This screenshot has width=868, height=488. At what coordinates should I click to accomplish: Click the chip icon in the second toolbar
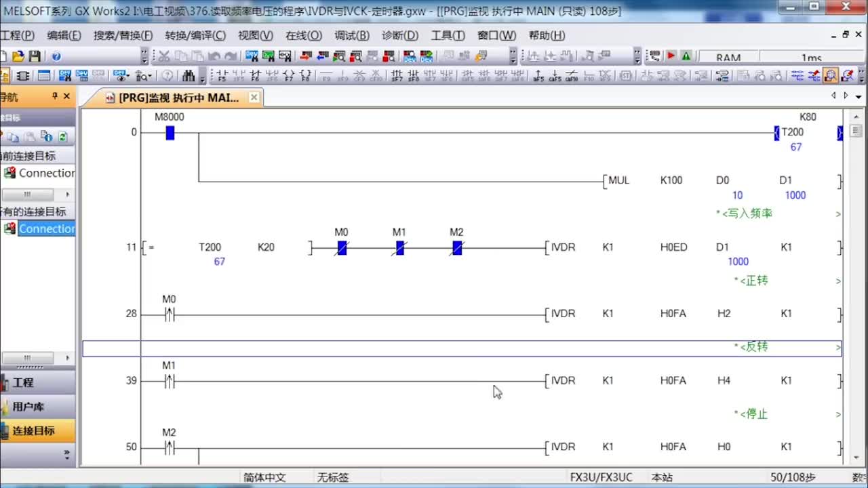click(x=22, y=75)
